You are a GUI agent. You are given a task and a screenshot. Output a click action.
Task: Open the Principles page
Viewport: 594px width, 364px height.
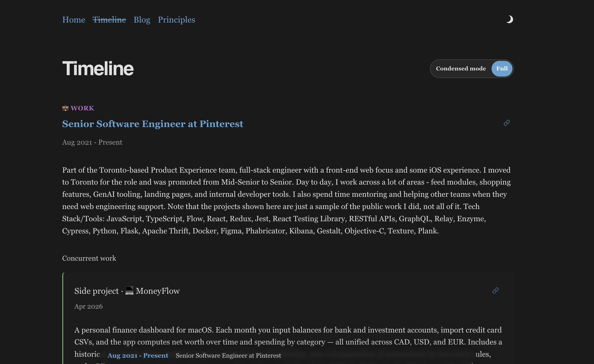tap(176, 20)
